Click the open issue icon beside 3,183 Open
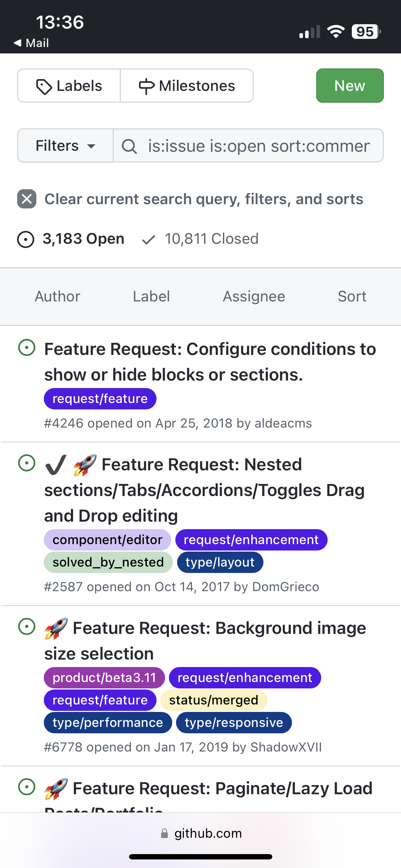The image size is (401, 868). (x=25, y=239)
